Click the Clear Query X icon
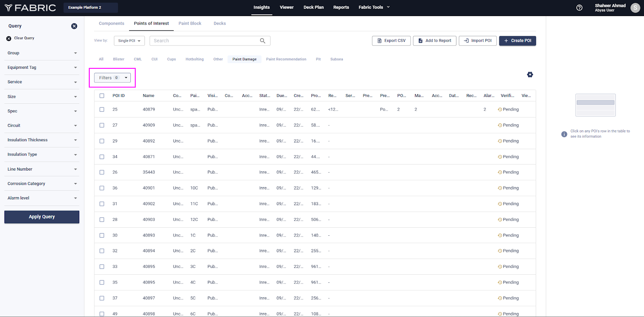Image resolution: width=644 pixels, height=317 pixels. coord(9,39)
